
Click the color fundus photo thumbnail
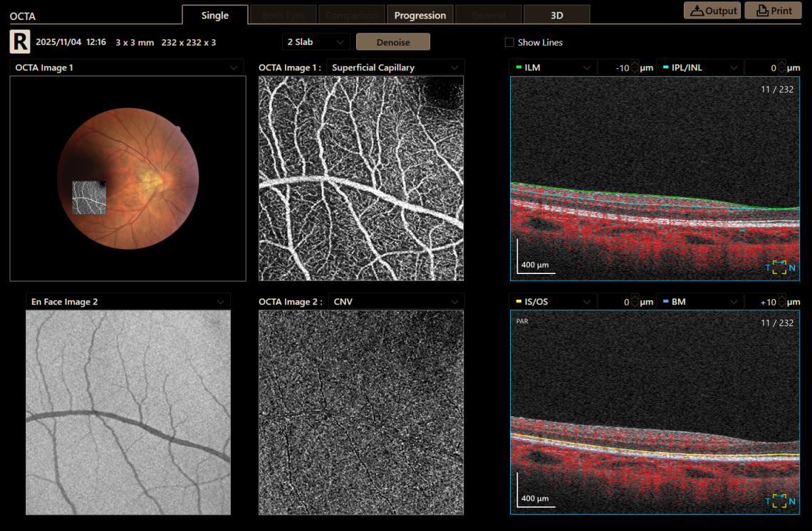127,179
